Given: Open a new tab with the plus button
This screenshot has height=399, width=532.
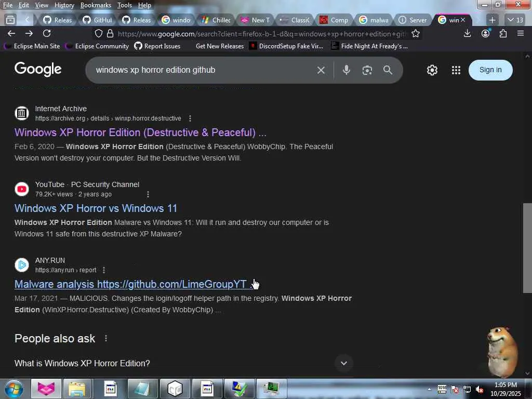Looking at the screenshot, I should coord(493,20).
